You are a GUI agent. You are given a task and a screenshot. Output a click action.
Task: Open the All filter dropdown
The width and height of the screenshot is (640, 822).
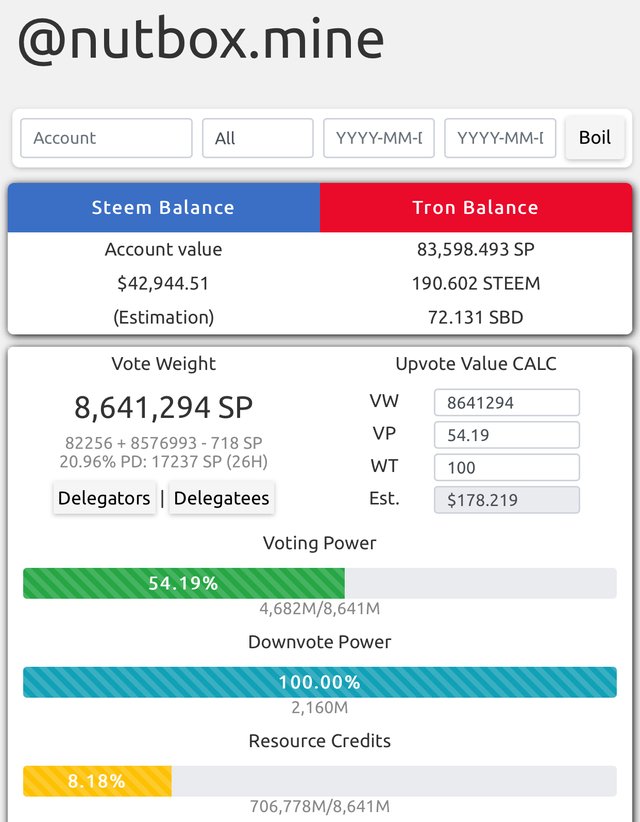point(258,138)
